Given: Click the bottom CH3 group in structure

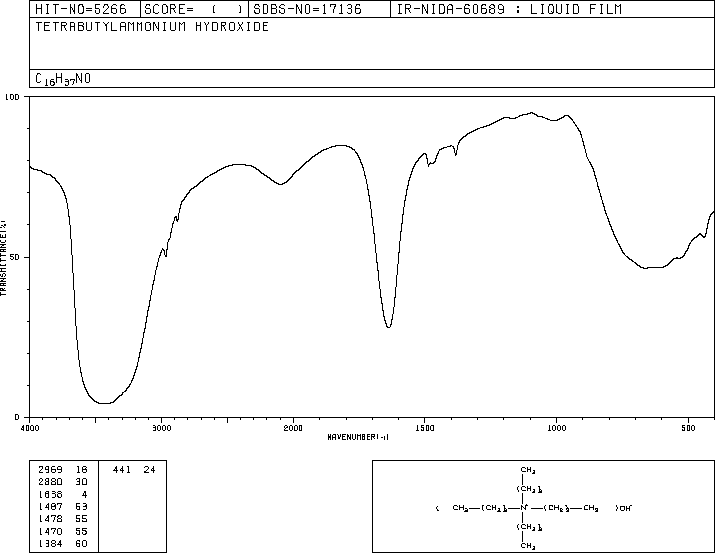Looking at the screenshot, I should coord(528,546).
